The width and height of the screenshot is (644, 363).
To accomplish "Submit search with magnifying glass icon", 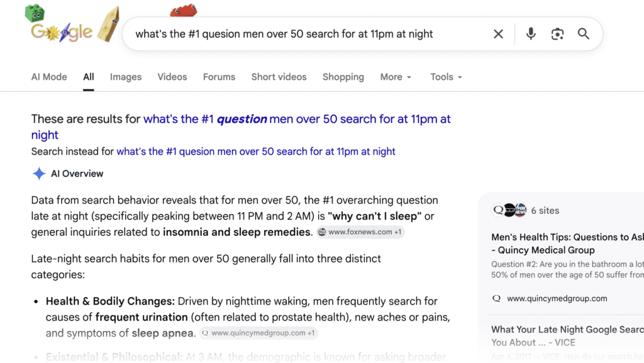I will [584, 34].
